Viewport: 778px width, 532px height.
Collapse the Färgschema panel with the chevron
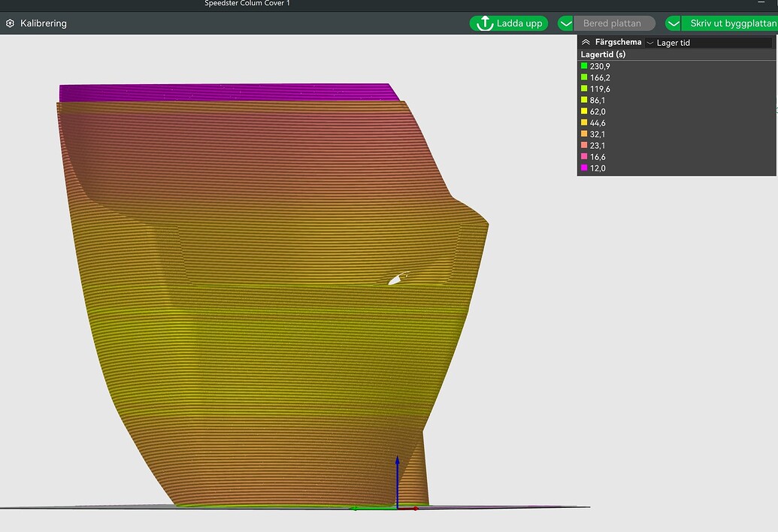coord(586,42)
